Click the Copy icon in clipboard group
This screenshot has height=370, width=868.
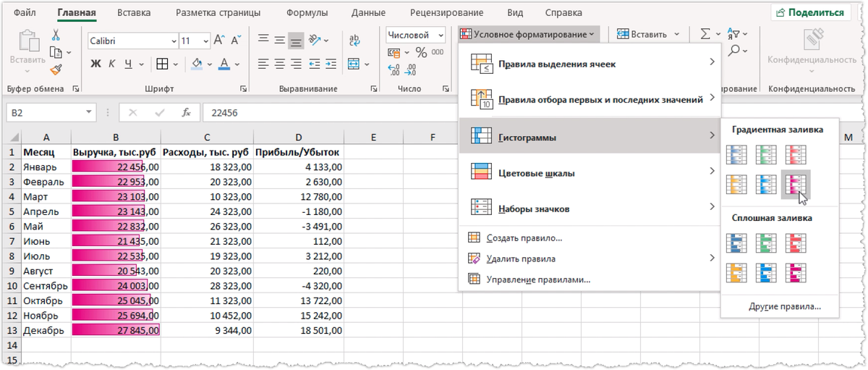[56, 52]
